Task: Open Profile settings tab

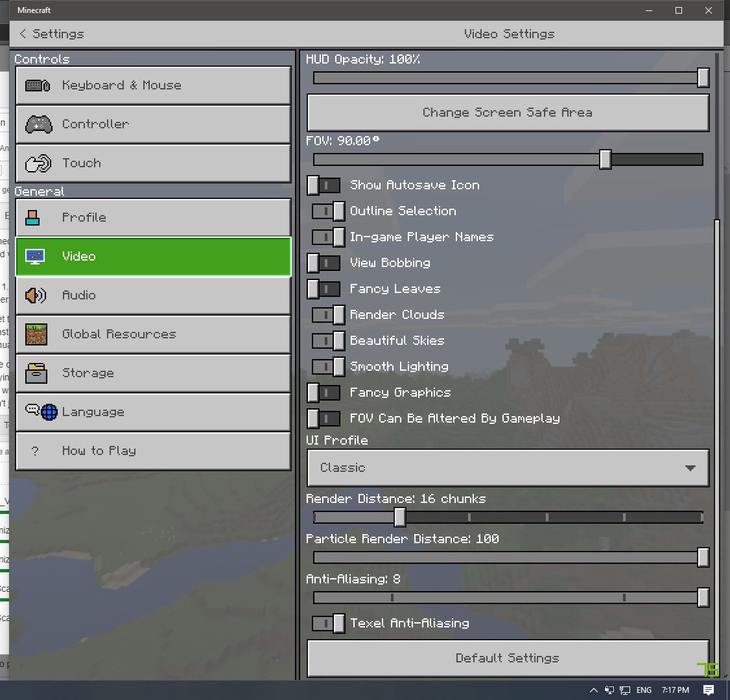Action: pyautogui.click(x=153, y=217)
